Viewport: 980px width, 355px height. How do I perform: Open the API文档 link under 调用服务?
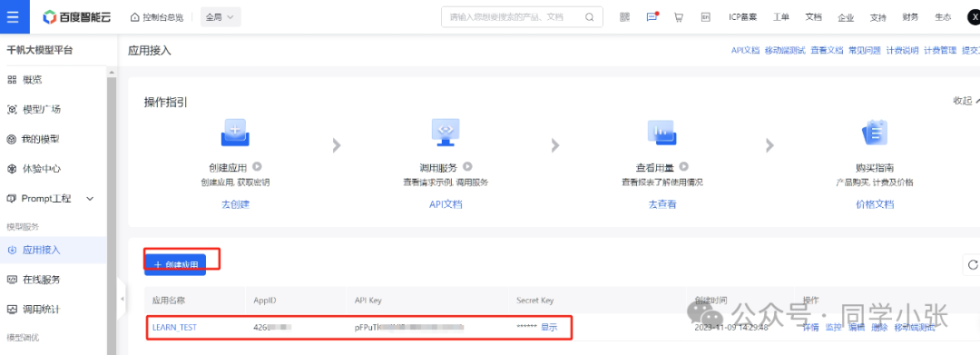(446, 204)
